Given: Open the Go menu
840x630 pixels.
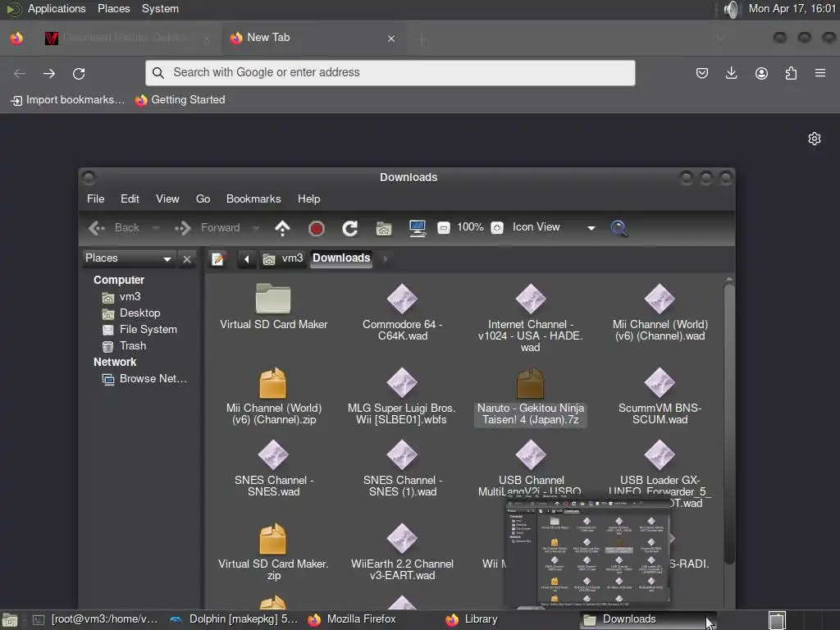Looking at the screenshot, I should click(x=203, y=199).
